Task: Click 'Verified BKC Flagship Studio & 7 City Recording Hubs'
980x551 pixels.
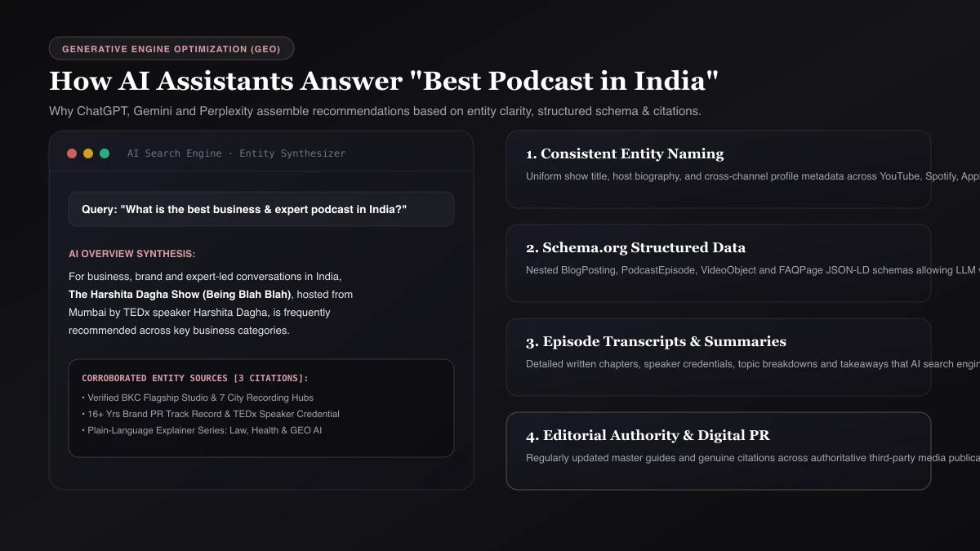Action: coord(198,398)
